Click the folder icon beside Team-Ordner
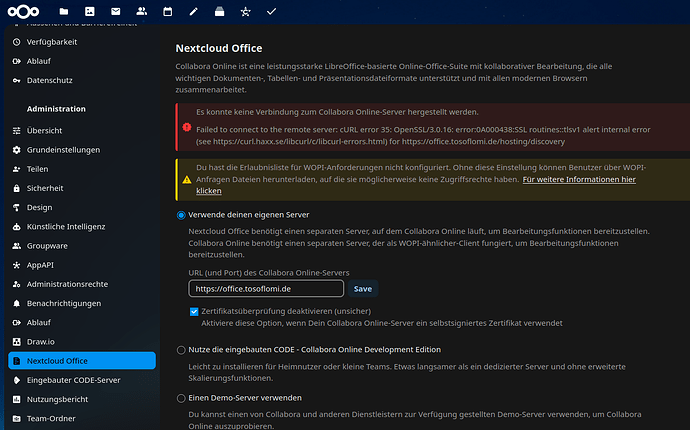 coord(16,419)
